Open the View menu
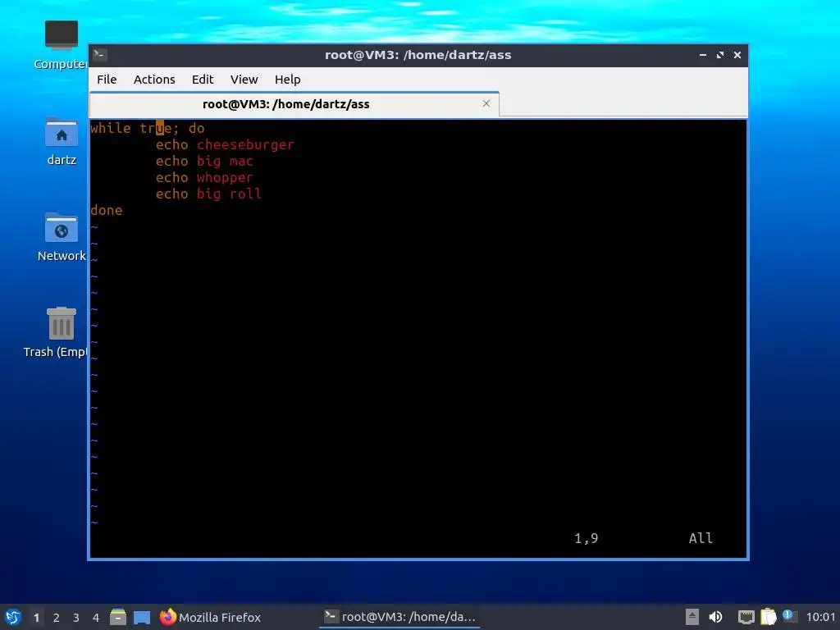This screenshot has width=840, height=630. point(244,80)
